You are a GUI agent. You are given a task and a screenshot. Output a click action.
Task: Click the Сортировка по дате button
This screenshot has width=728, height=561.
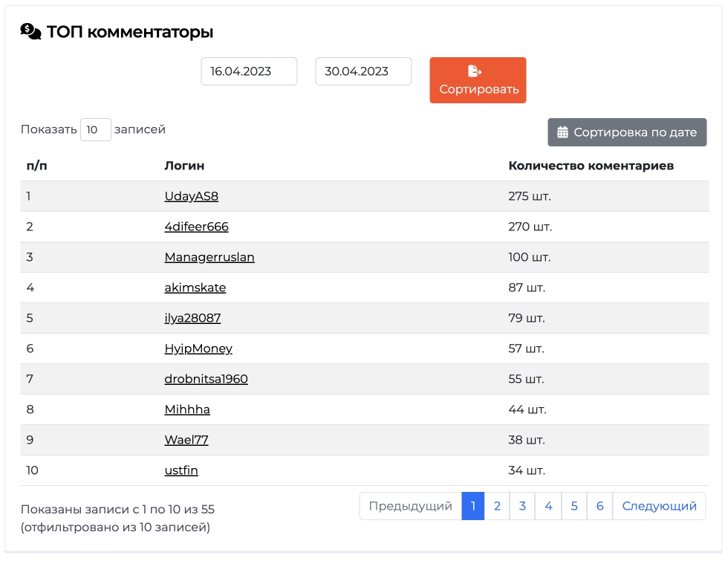click(627, 132)
